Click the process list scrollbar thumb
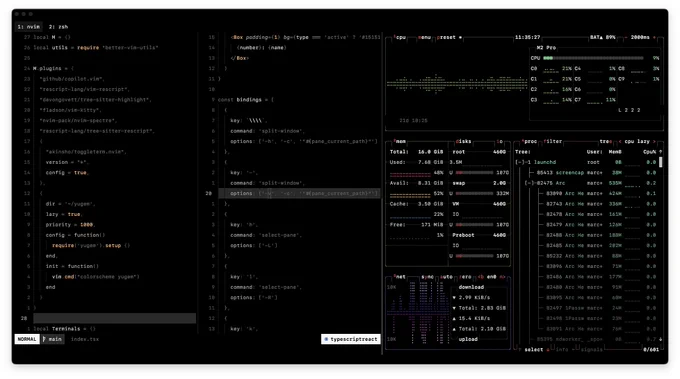This screenshot has width=680, height=379. (660, 162)
